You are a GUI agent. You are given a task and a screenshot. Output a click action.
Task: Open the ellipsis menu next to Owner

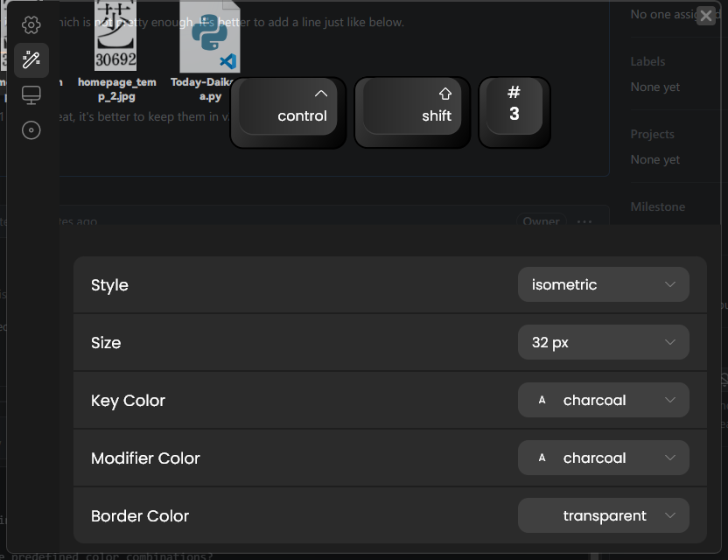tap(584, 221)
